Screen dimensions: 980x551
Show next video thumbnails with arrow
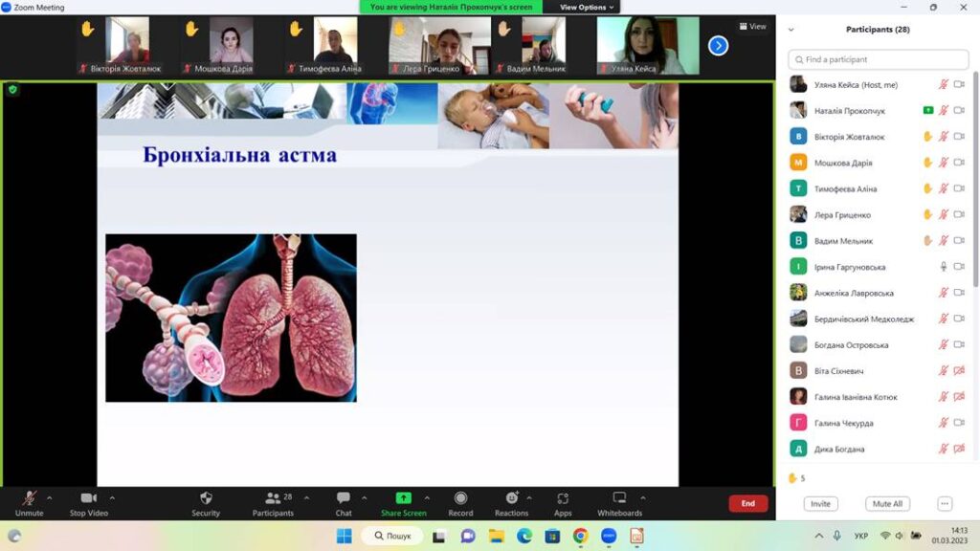[x=718, y=45]
